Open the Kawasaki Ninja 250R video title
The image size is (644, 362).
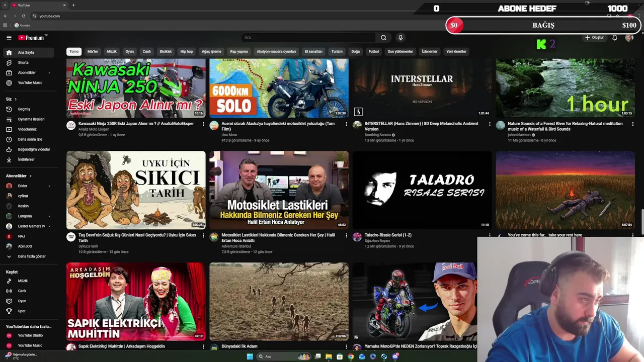point(136,124)
